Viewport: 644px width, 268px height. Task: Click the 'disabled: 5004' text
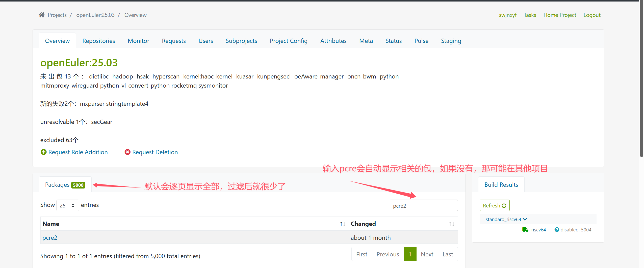pyautogui.click(x=576, y=230)
